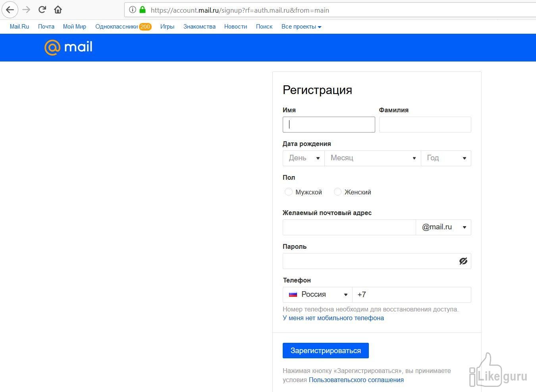Open Новости in the top navigation
Viewport: 536px width, 392px height.
click(x=235, y=27)
